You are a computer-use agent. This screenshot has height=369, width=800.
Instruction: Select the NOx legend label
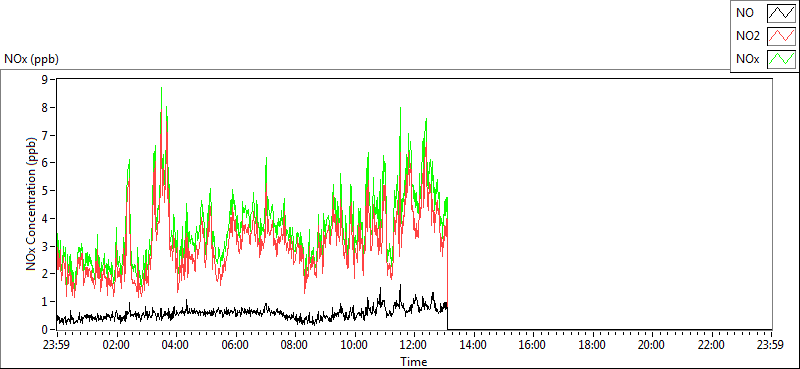click(748, 59)
